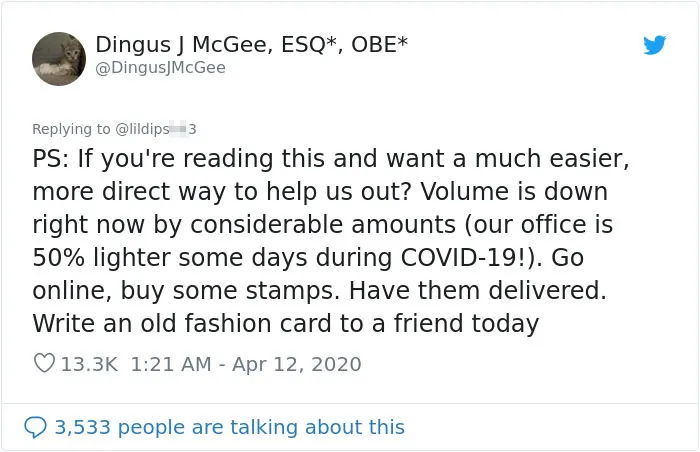Screen dimensions: 700x452
Task: Open Dingus J McGee display name profile
Action: pyautogui.click(x=251, y=45)
